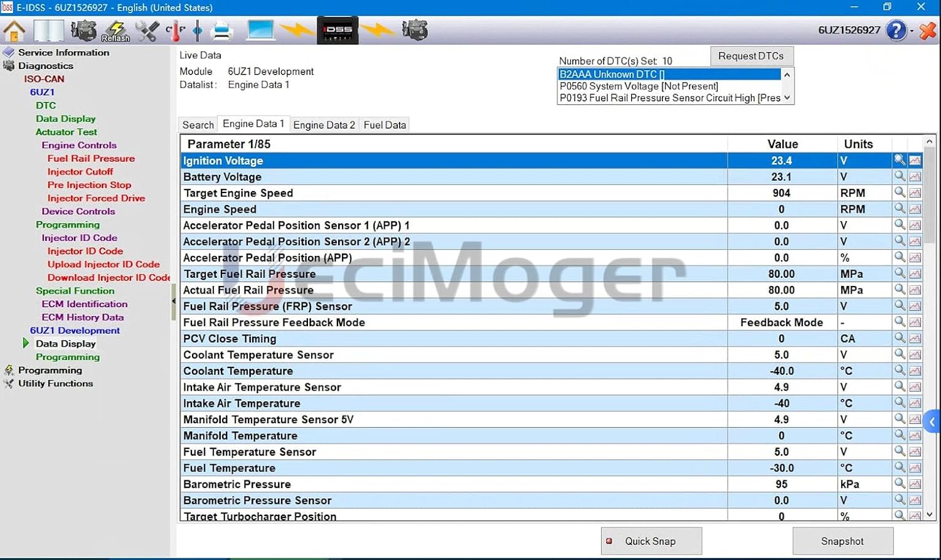This screenshot has width=941, height=560.
Task: Click the Quick Snap button
Action: point(651,541)
